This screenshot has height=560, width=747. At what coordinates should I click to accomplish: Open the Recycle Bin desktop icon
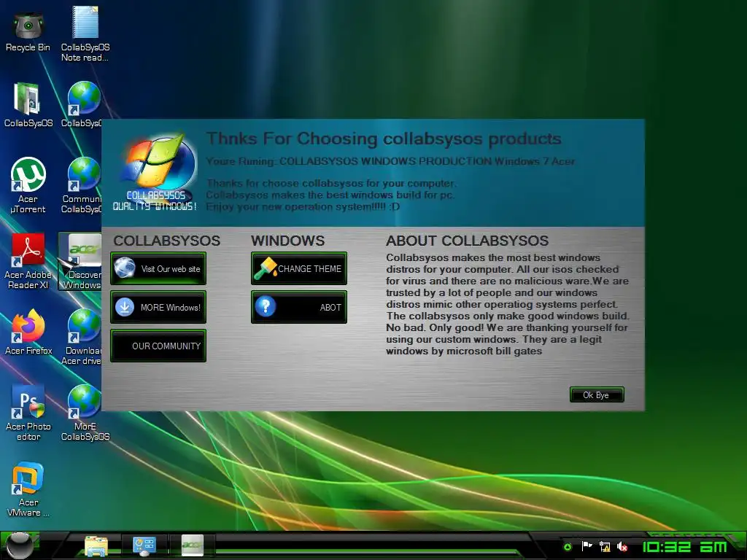coord(28,32)
